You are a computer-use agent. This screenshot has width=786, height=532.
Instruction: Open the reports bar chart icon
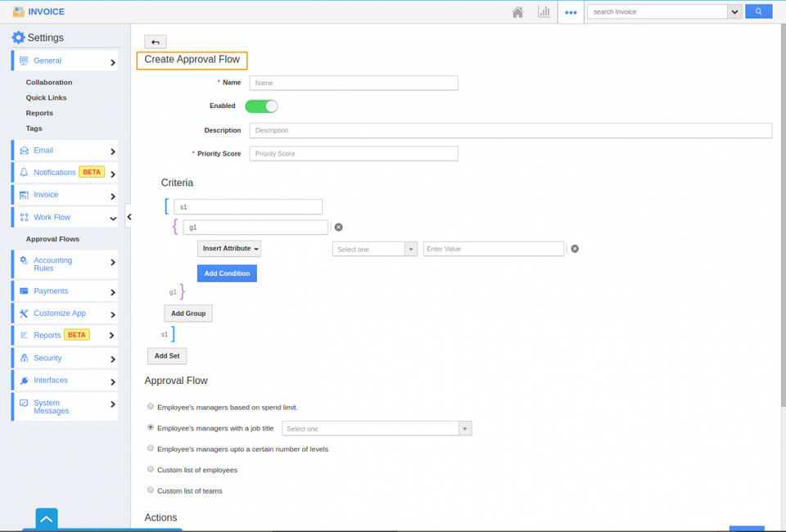point(544,11)
